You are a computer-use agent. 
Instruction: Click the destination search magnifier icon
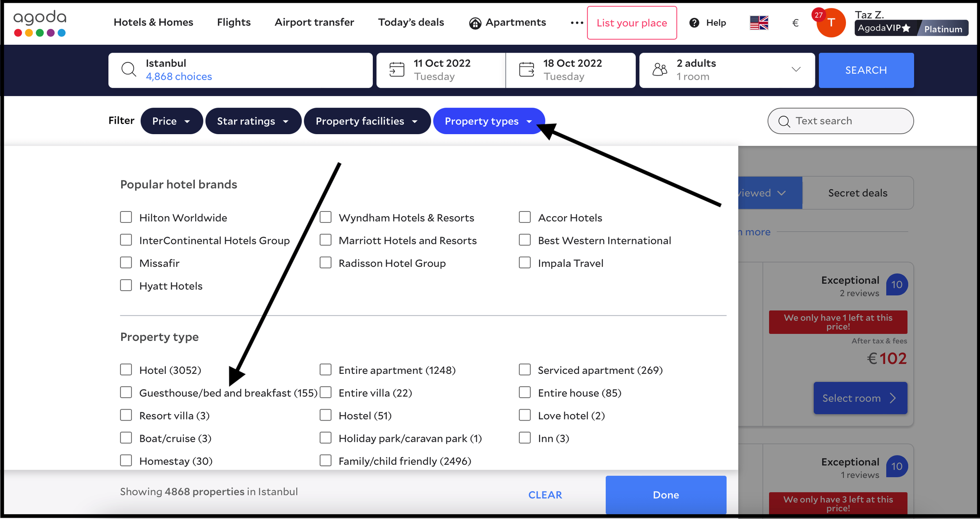129,69
